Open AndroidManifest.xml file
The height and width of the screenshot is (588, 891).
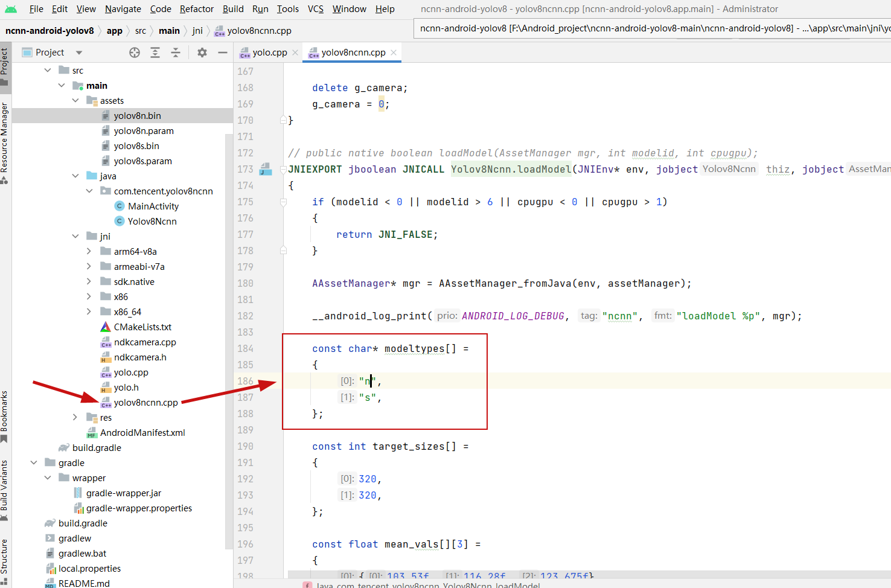(142, 433)
